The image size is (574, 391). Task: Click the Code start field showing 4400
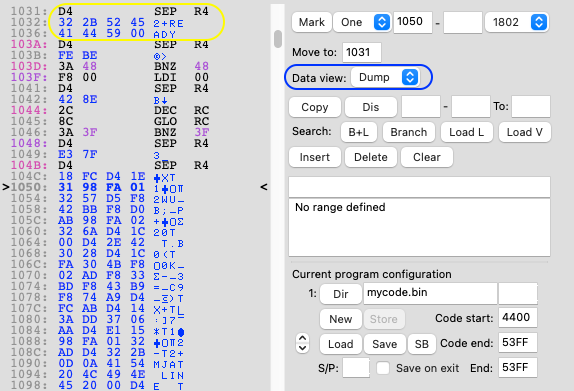click(518, 317)
